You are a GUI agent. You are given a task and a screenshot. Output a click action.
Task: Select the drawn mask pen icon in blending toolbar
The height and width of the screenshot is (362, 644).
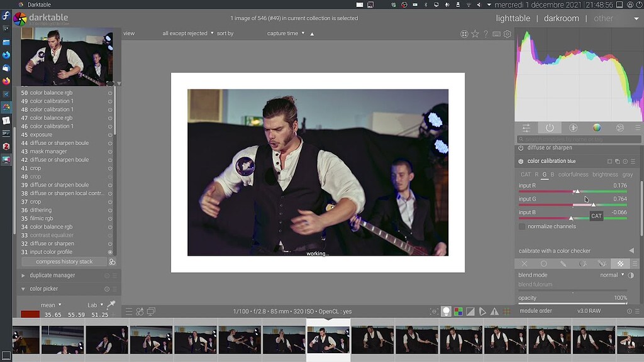[564, 263]
